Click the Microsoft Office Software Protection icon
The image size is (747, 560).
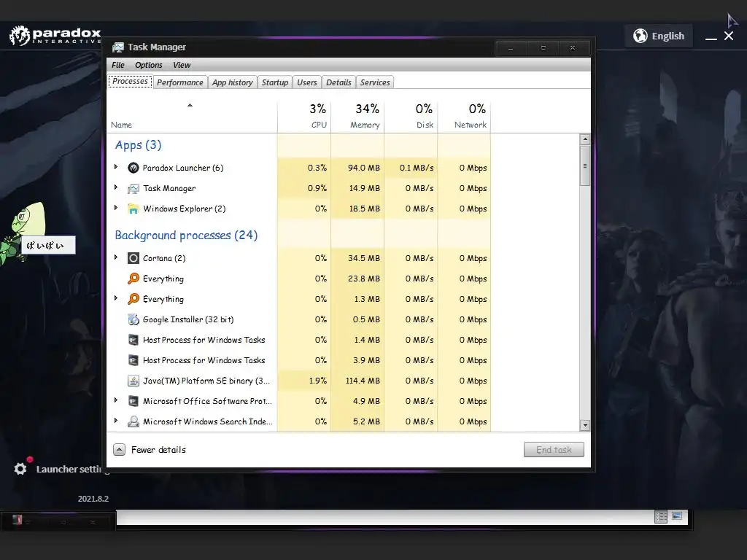(x=133, y=401)
